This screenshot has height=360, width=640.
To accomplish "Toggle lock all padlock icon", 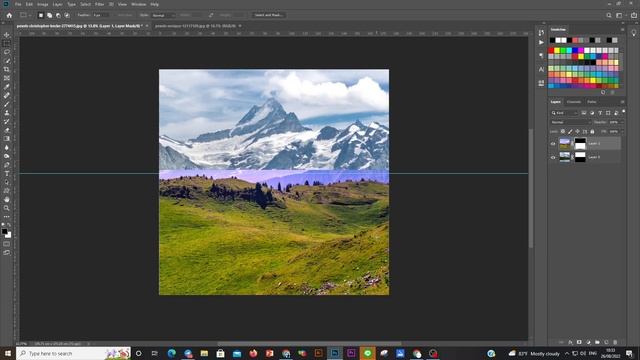I will pos(592,131).
